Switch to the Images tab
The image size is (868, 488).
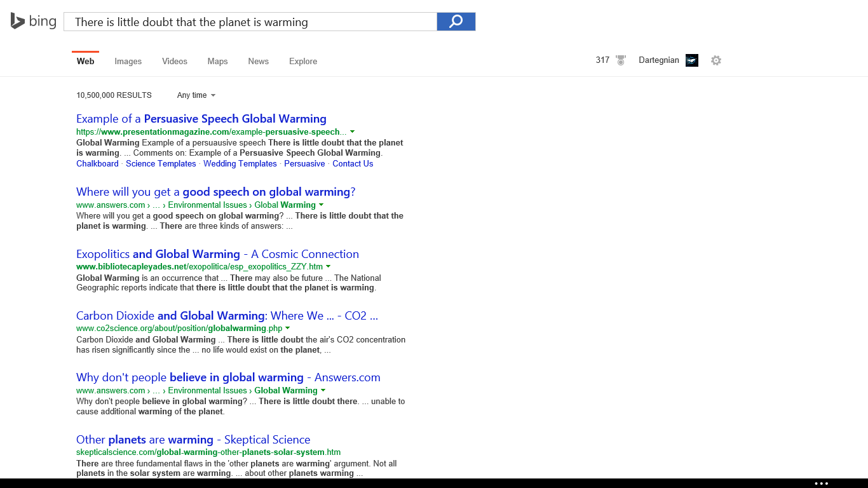[128, 61]
